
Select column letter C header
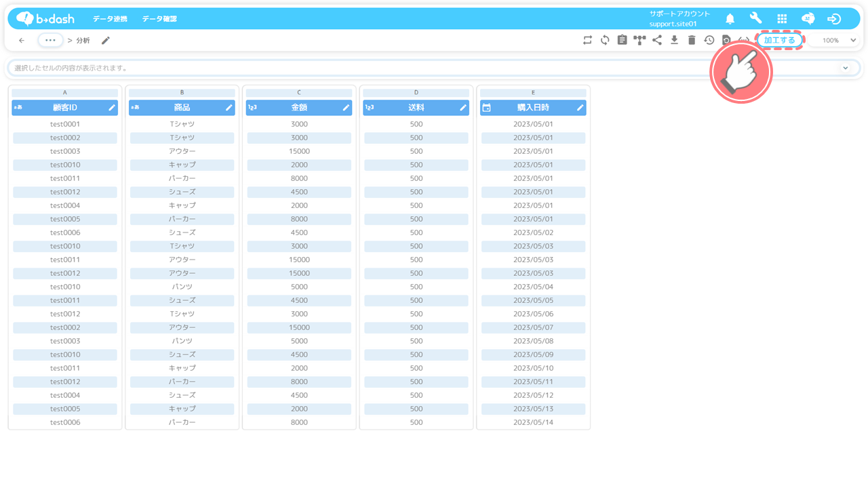click(x=299, y=92)
